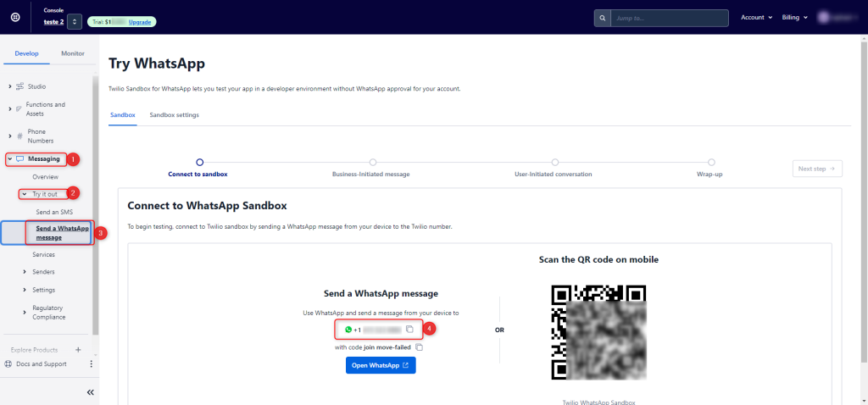Image resolution: width=868 pixels, height=405 pixels.
Task: Click the Wrap-up step label
Action: point(709,175)
